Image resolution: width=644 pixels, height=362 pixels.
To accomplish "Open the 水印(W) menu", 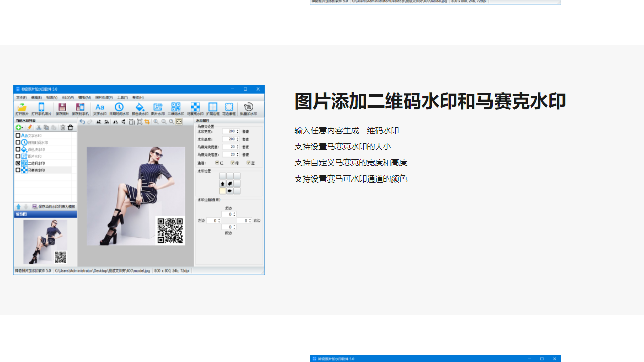I will point(68,97).
